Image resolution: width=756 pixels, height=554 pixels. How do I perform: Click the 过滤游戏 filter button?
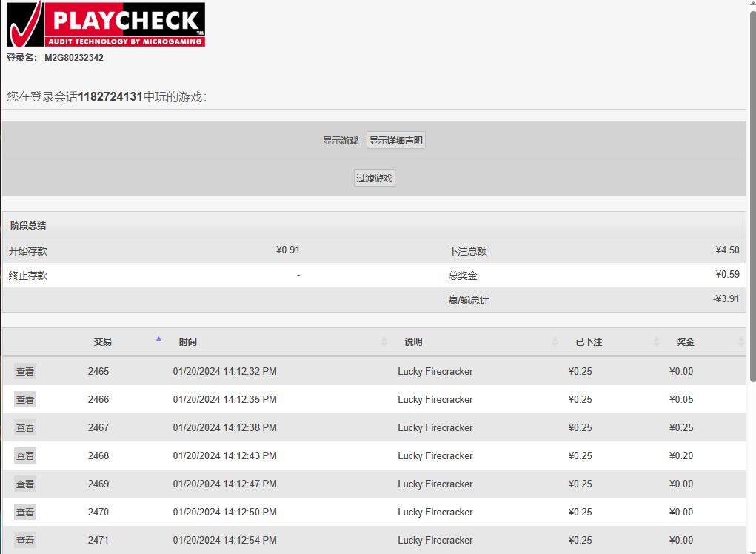coord(374,178)
